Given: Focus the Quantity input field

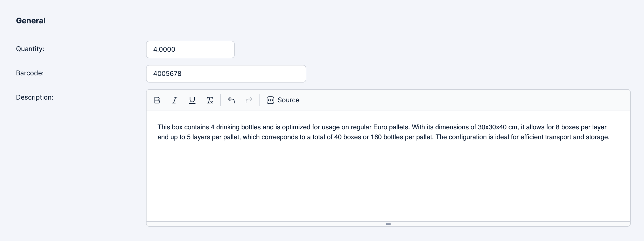Looking at the screenshot, I should pos(190,50).
